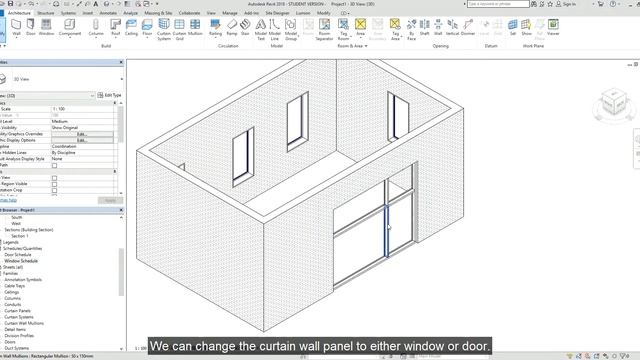The width and height of the screenshot is (640, 360).
Task: Click the Apply button in Properties
Action: coord(110,200)
